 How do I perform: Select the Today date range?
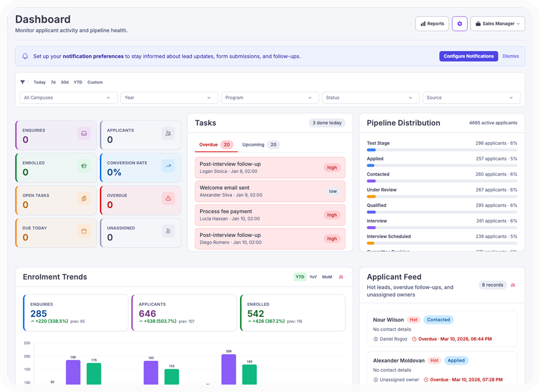(x=40, y=82)
